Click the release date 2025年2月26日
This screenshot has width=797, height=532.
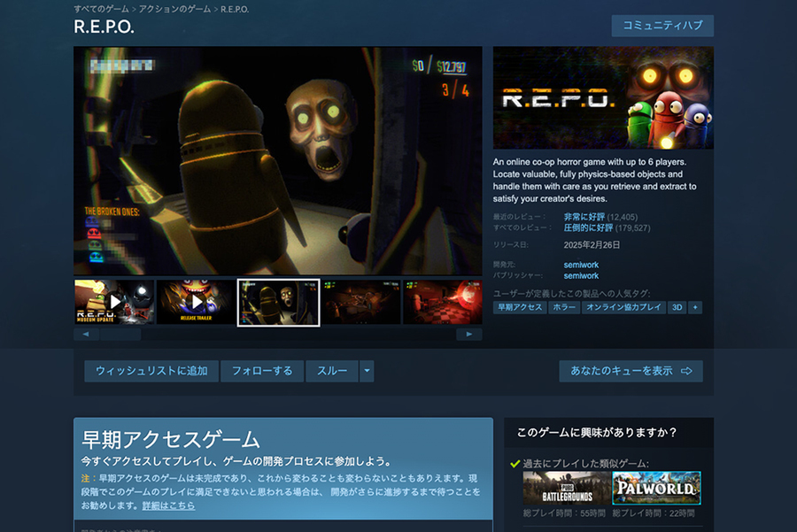pos(592,245)
